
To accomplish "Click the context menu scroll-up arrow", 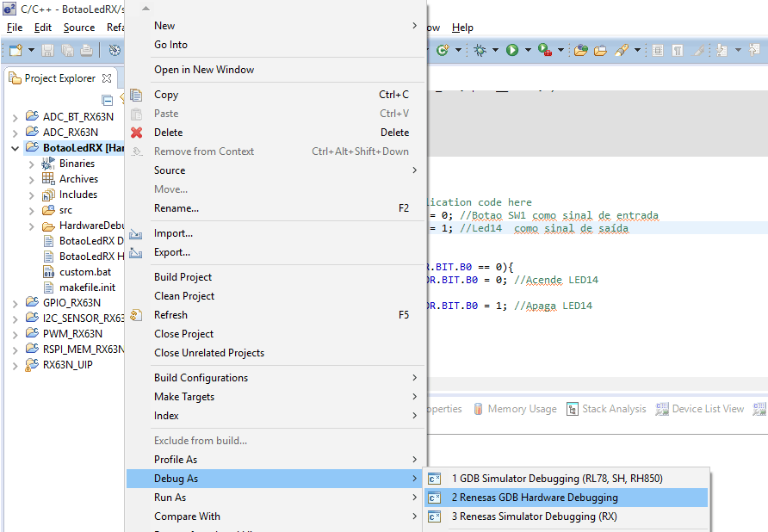I will coord(146,9).
